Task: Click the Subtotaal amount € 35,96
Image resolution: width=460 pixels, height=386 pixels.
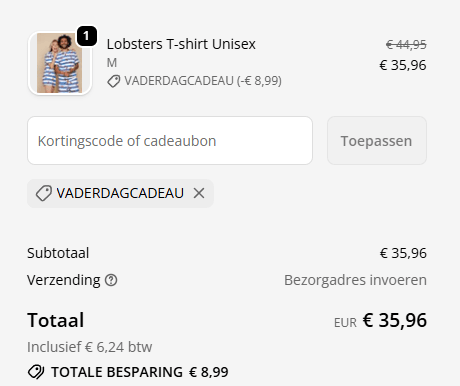Action: [403, 253]
